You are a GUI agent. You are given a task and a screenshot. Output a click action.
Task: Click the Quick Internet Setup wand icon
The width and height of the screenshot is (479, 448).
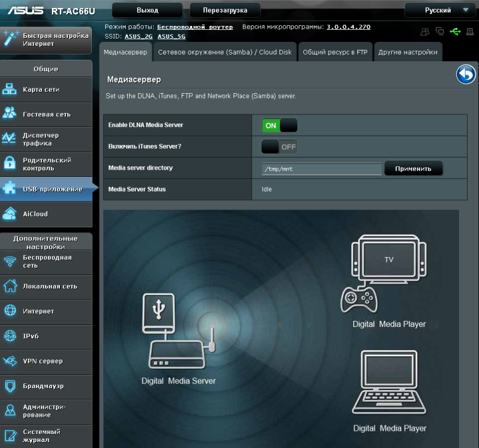click(11, 39)
